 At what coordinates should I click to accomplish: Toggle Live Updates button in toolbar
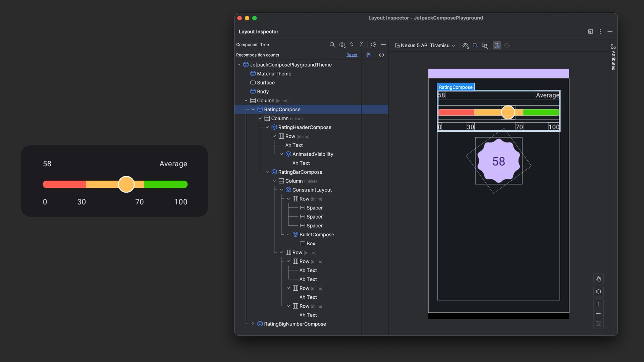497,46
